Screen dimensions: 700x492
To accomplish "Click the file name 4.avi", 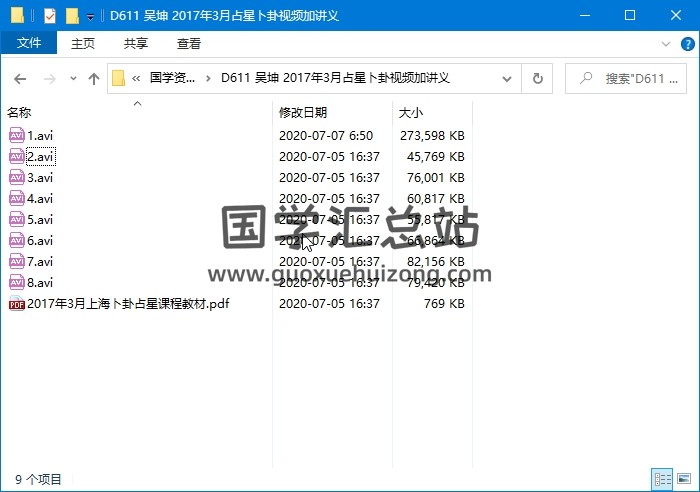I will [x=40, y=198].
